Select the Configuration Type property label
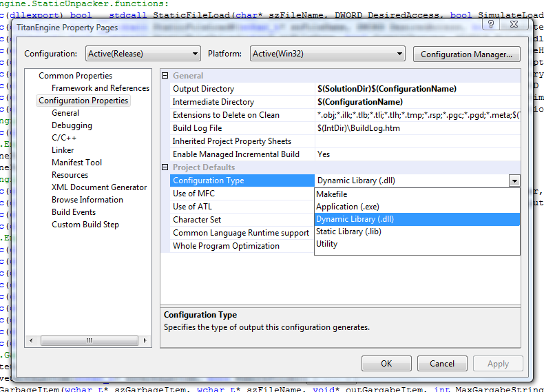This screenshot has height=392, width=544. click(x=242, y=180)
